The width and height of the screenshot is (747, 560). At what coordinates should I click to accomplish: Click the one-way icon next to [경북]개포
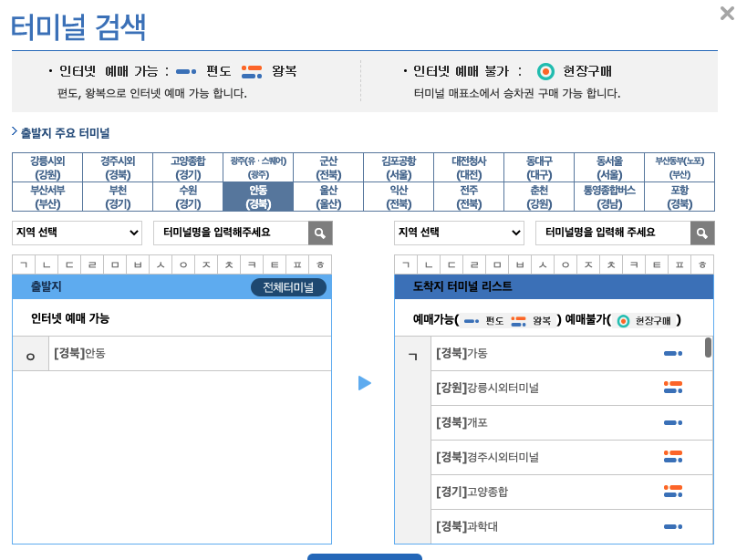click(x=674, y=422)
